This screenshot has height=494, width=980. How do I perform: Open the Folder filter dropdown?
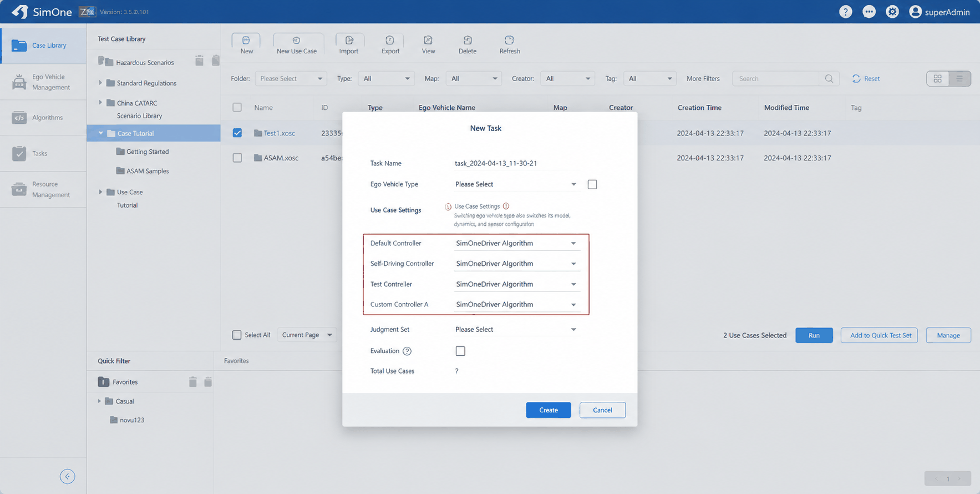pyautogui.click(x=291, y=79)
